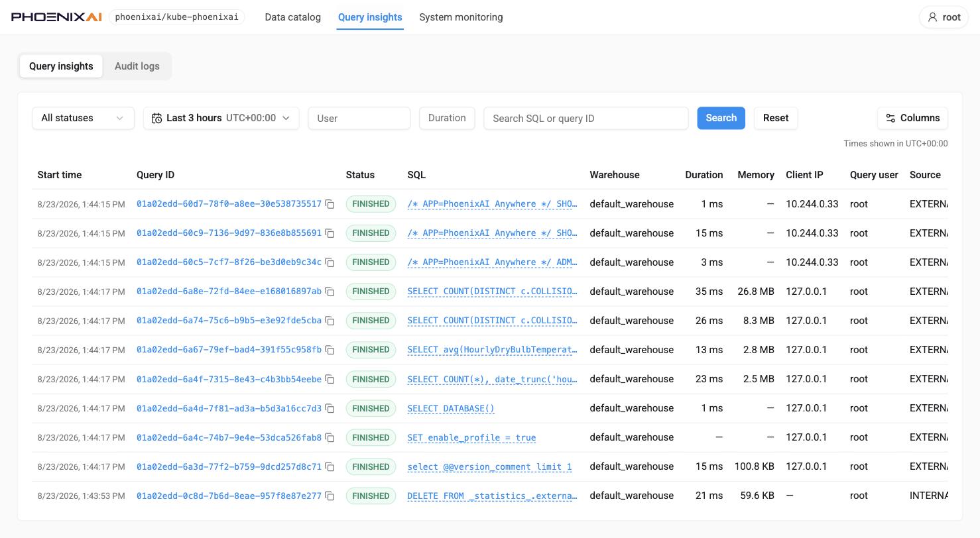
Task: Click the Memory column header
Action: point(756,175)
